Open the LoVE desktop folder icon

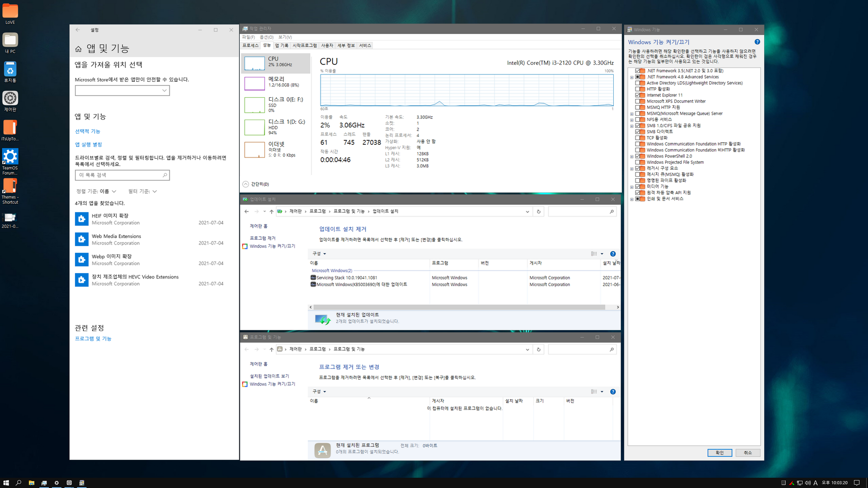pyautogui.click(x=10, y=14)
